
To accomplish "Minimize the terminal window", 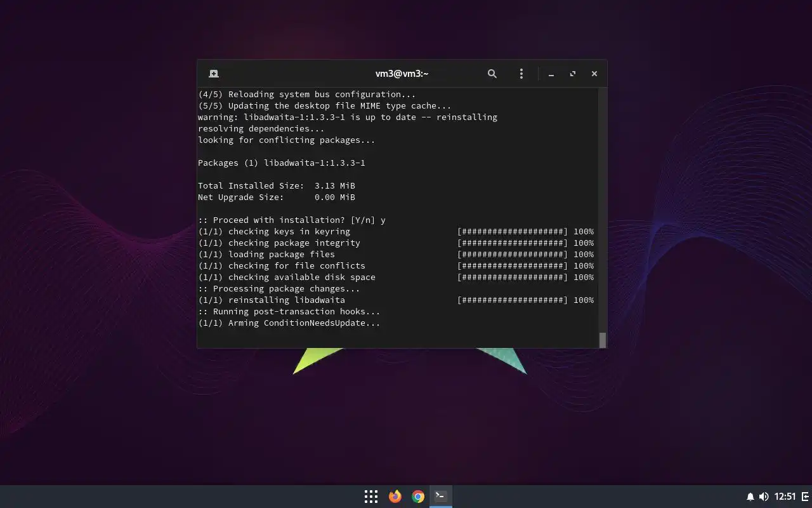I will [551, 74].
